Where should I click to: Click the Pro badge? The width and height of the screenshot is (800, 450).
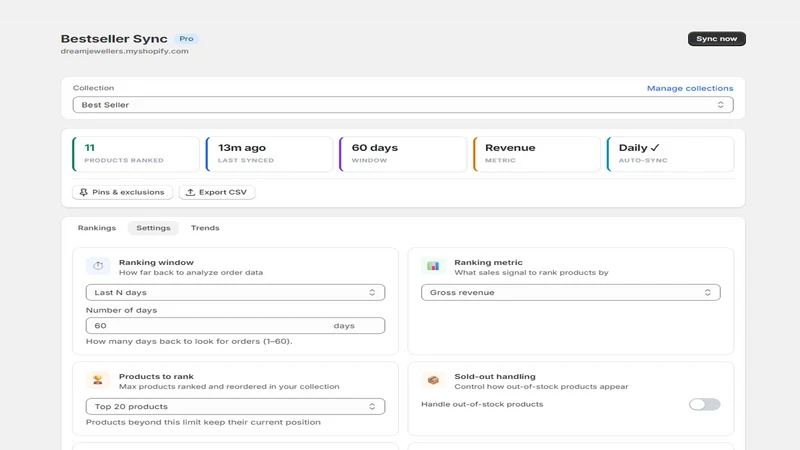pos(186,39)
